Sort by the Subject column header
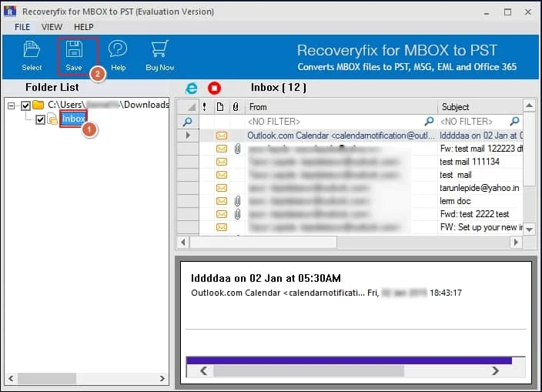 pos(480,107)
